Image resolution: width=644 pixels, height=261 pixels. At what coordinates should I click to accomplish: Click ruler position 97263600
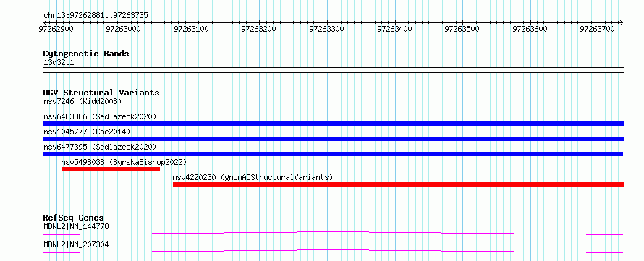[x=530, y=29]
